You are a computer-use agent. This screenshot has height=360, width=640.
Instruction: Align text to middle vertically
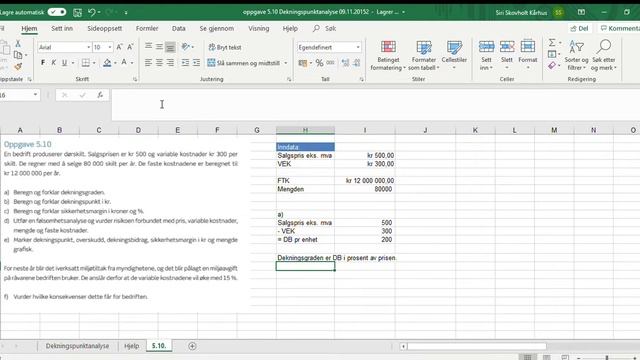coord(159,47)
